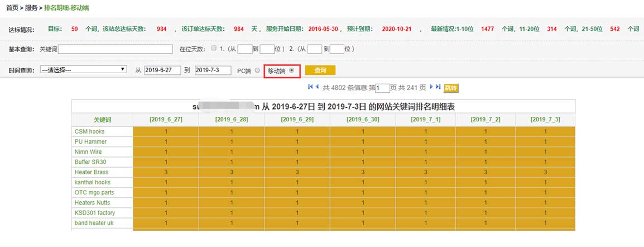Click the [2019_6_30] column header

[363, 120]
